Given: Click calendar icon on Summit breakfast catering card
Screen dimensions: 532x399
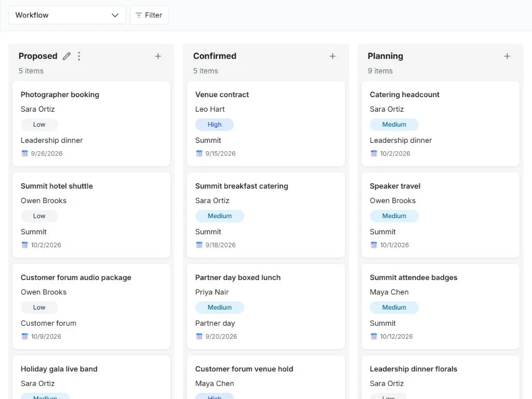Looking at the screenshot, I should click(199, 245).
